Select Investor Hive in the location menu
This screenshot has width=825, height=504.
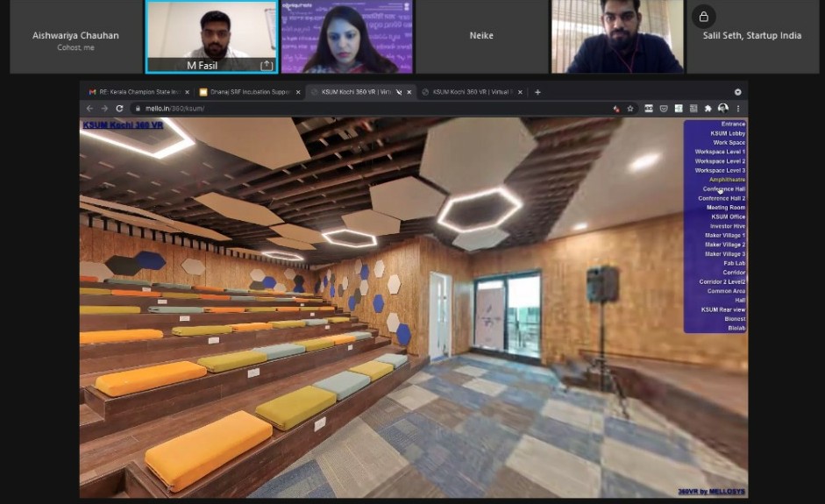pos(727,226)
